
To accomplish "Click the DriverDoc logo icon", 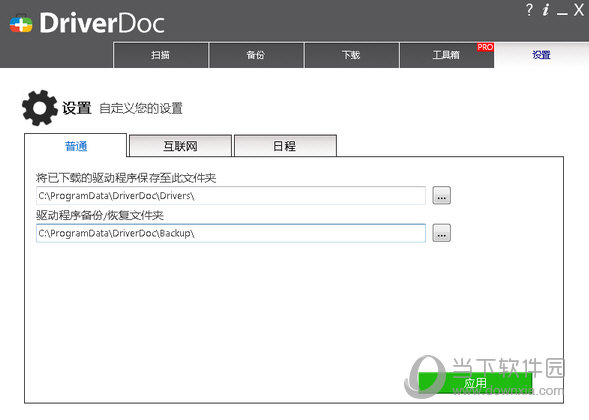I will 21,24.
